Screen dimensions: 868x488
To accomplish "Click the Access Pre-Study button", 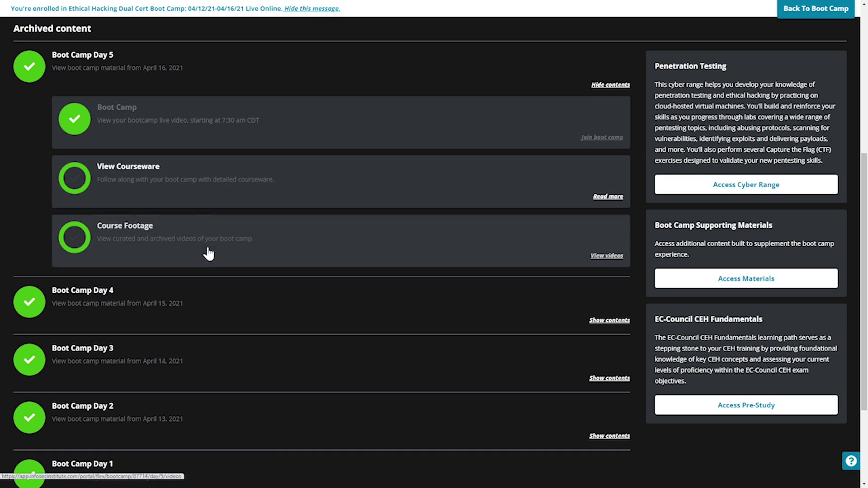I will 746,405.
